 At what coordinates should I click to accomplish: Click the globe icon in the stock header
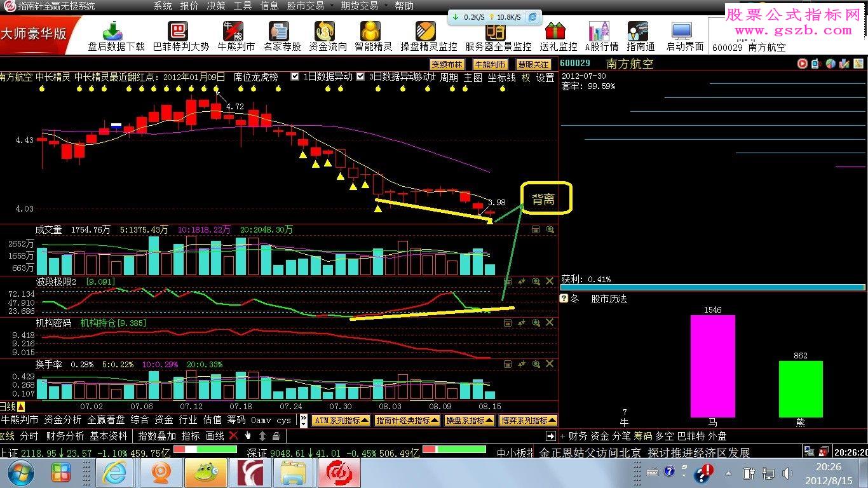[830, 64]
